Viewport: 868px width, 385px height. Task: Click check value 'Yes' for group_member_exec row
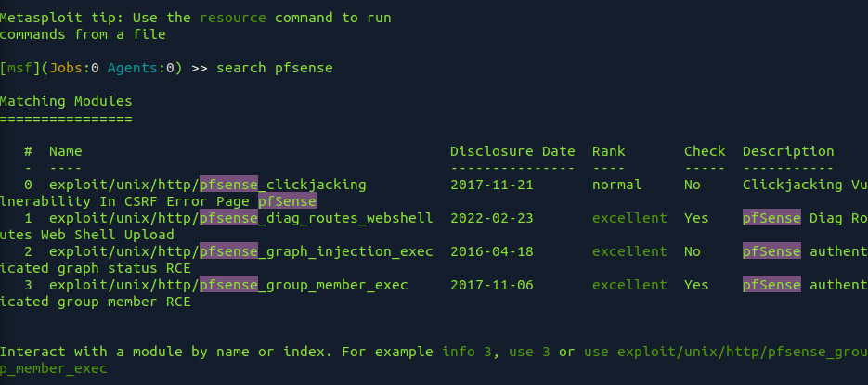[x=696, y=285]
